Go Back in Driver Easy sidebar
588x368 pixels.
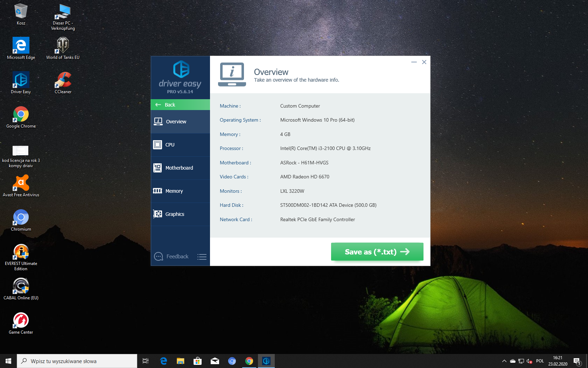point(180,105)
